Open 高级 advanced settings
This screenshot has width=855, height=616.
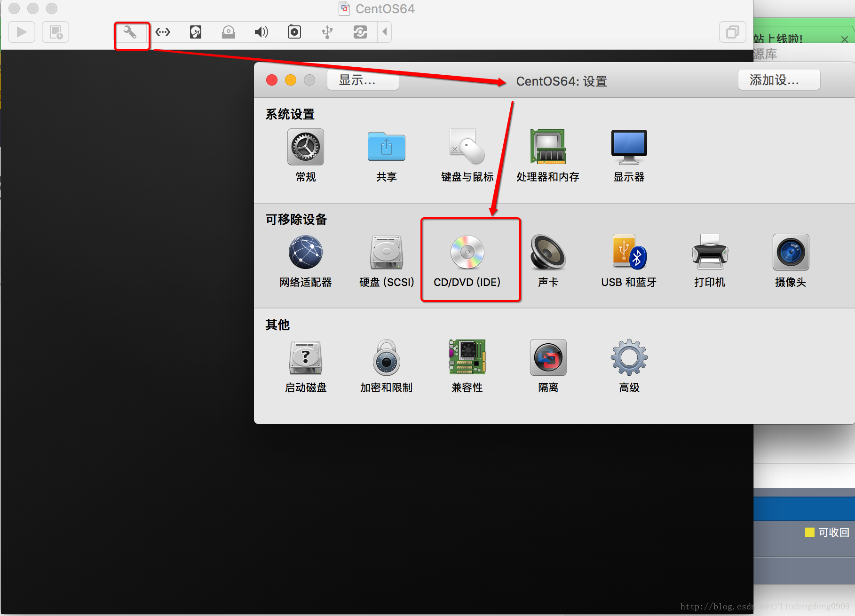pyautogui.click(x=629, y=367)
